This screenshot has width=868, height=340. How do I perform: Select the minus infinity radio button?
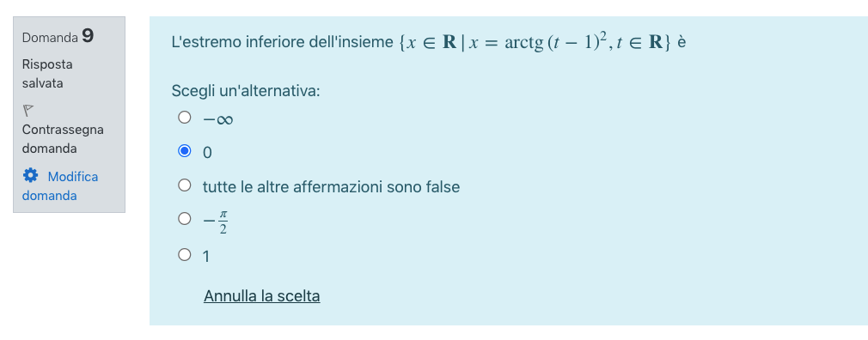tap(184, 118)
